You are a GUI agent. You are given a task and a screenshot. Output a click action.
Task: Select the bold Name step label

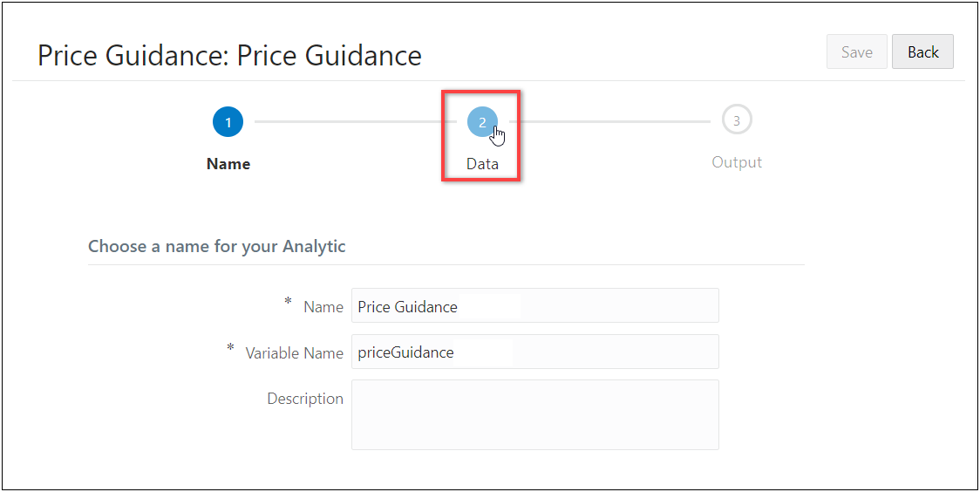click(x=228, y=163)
